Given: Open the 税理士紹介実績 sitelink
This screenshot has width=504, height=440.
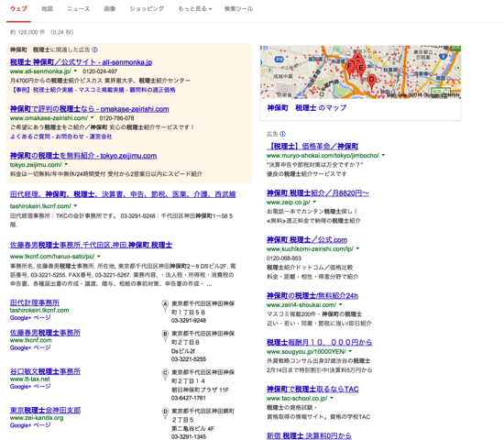Looking at the screenshot, I should coord(53,90).
